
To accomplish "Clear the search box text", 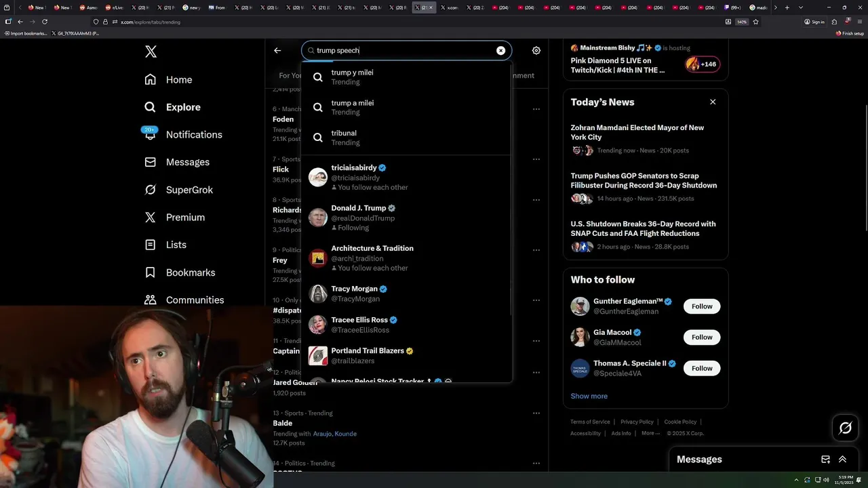I will click(500, 50).
